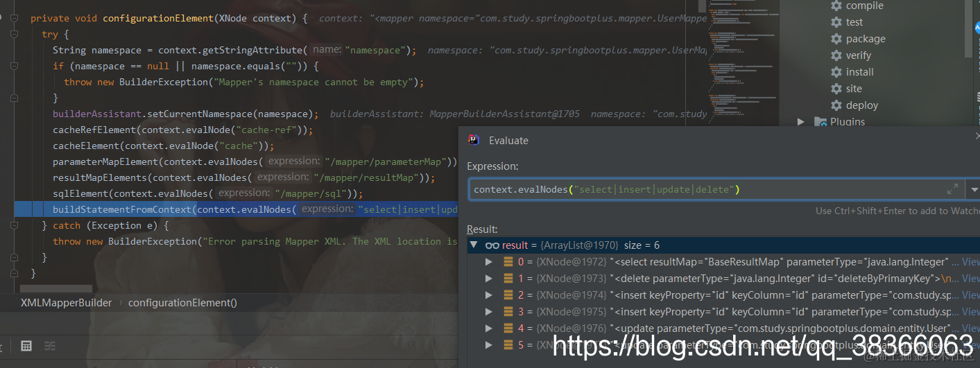The image size is (980, 368).
Task: Click the setCurrentNamespace(namespace) code line
Action: pos(185,114)
